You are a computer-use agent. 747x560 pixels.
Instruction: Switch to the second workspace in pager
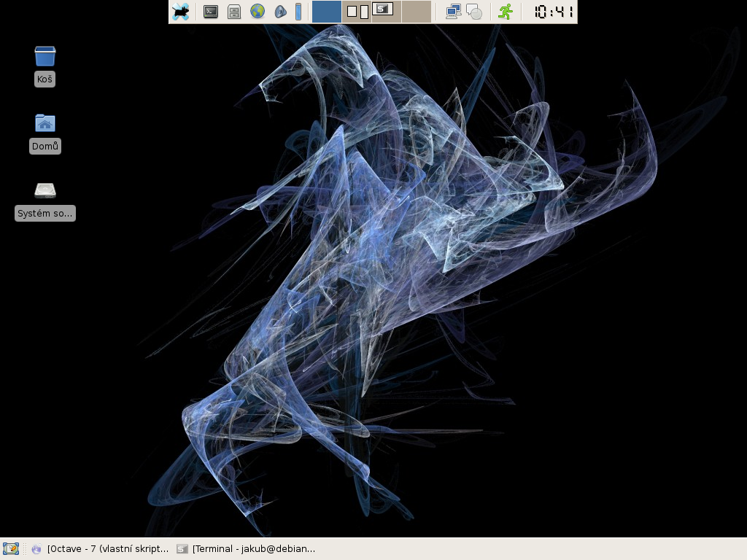357,12
